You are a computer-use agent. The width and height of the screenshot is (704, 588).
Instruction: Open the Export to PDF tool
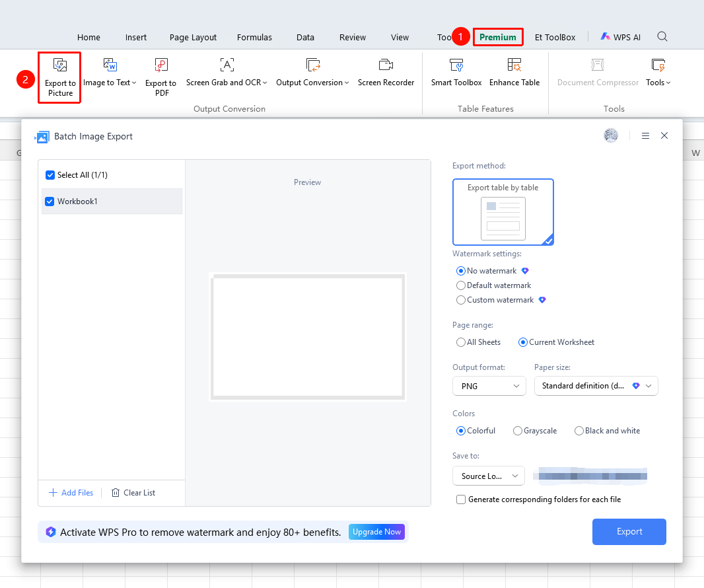tap(160, 77)
